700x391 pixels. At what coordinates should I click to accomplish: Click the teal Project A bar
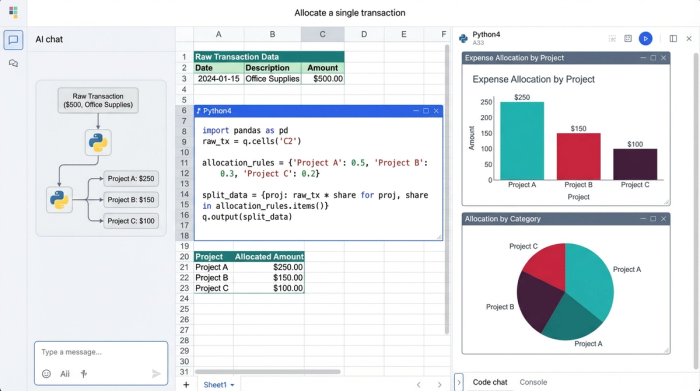(x=522, y=141)
